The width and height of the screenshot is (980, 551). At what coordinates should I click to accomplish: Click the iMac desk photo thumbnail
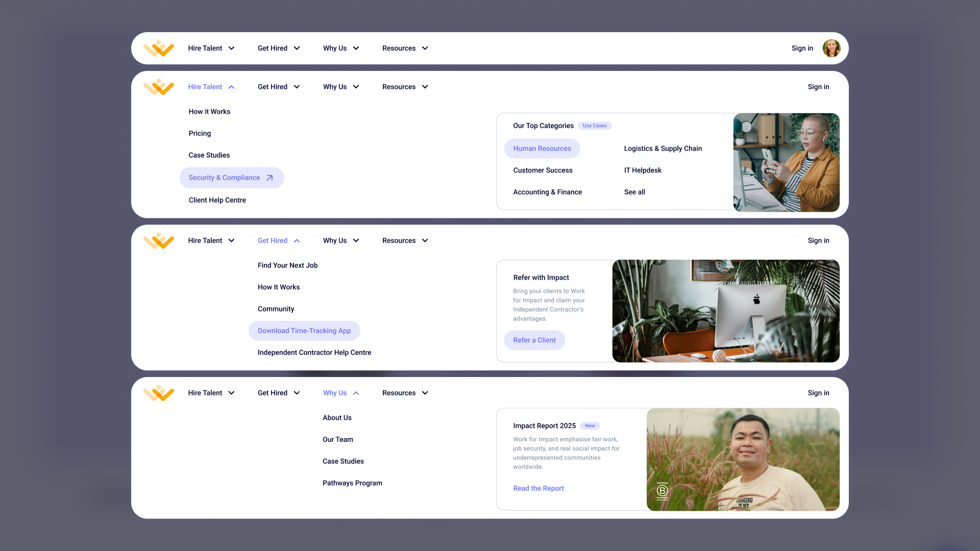[x=725, y=311]
